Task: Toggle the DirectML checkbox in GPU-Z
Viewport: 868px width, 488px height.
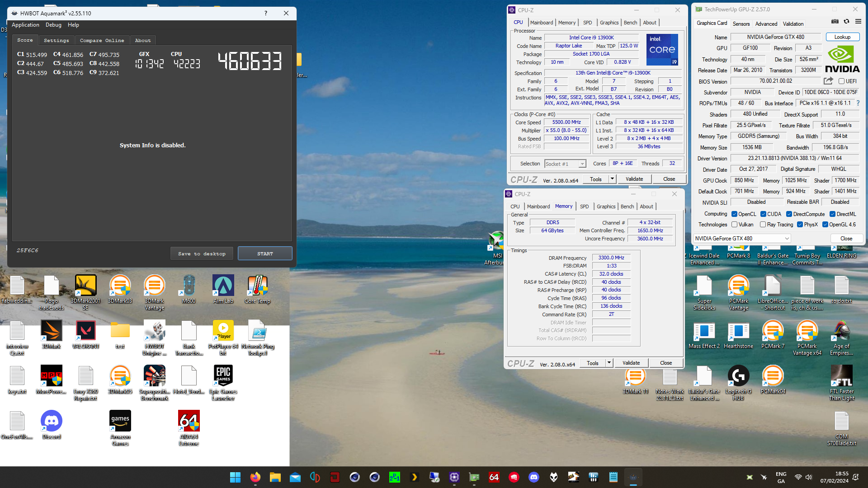Action: tap(832, 214)
